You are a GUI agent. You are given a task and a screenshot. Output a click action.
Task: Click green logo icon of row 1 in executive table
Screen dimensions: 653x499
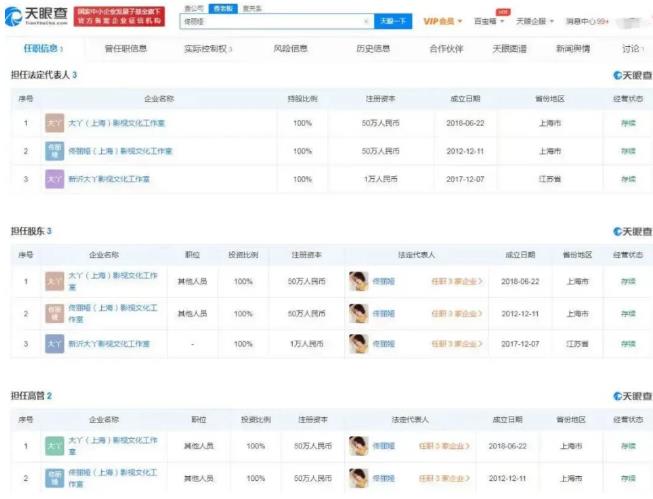pos(55,446)
